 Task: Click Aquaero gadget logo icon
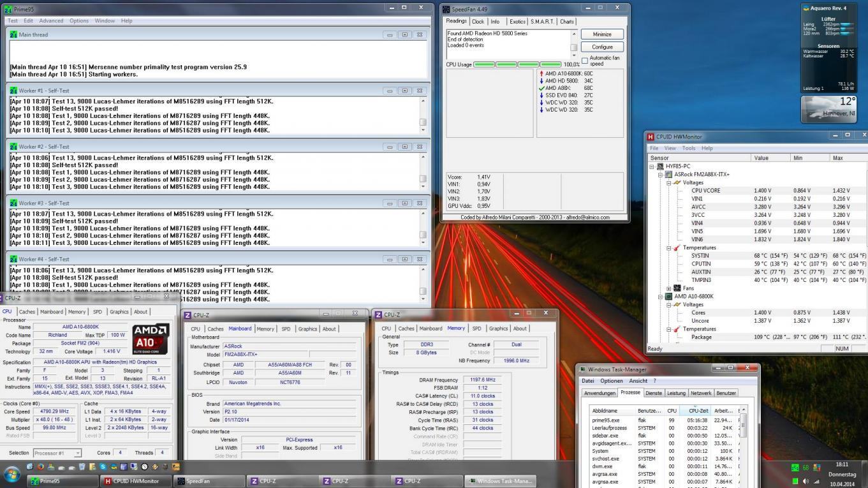pos(806,8)
